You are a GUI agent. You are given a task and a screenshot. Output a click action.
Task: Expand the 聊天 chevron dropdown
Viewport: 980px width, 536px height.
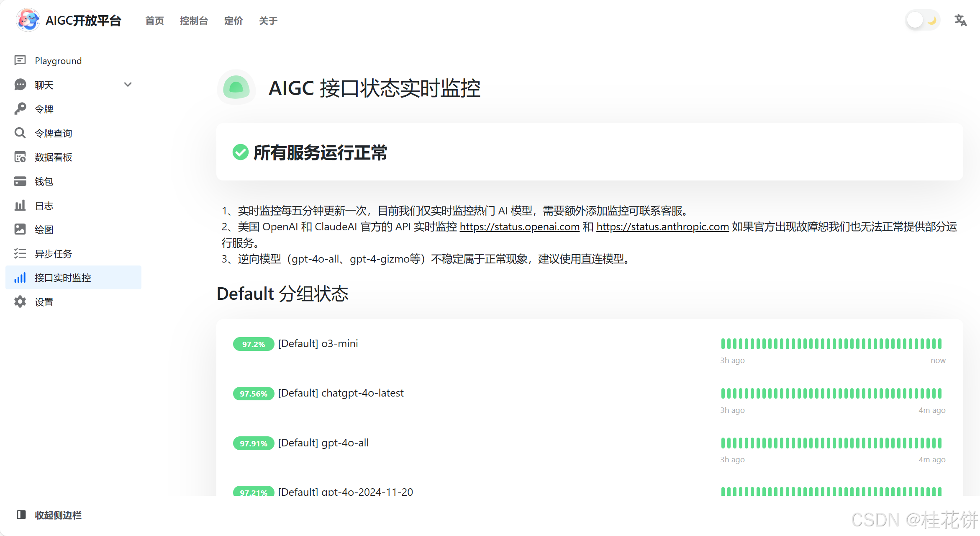click(x=128, y=85)
